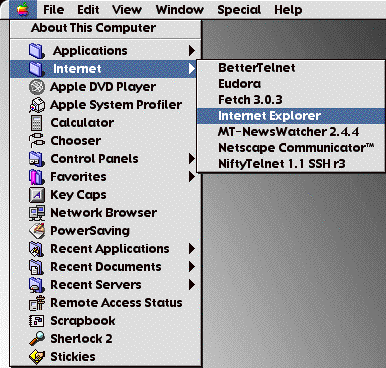The width and height of the screenshot is (386, 368).
Task: Expand the Internet submenu arrow
Action: (x=192, y=69)
